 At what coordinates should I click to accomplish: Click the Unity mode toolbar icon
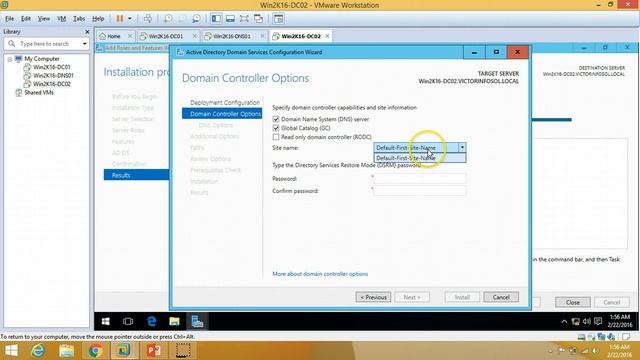(258, 18)
